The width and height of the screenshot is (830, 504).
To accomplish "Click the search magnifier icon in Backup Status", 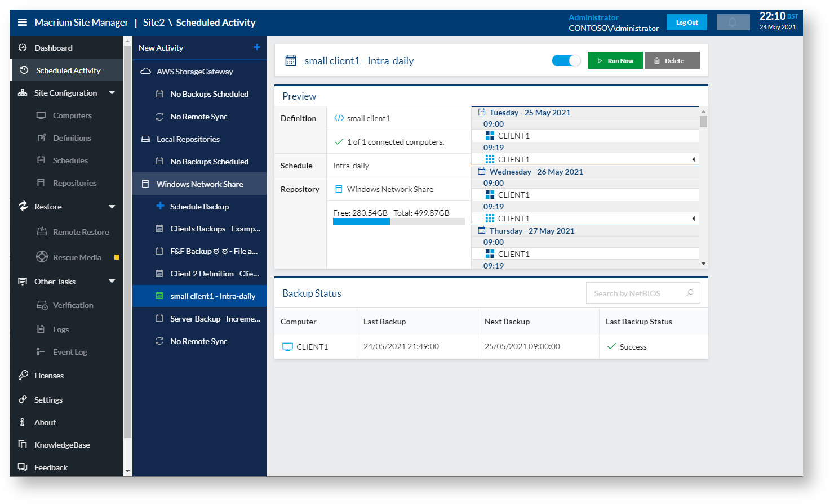I will (690, 293).
